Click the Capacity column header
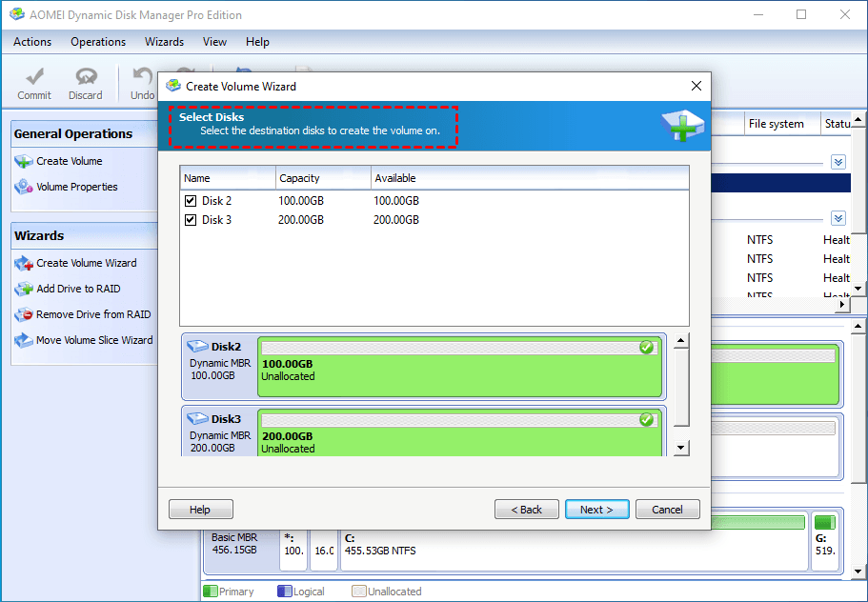This screenshot has height=602, width=868. point(323,178)
